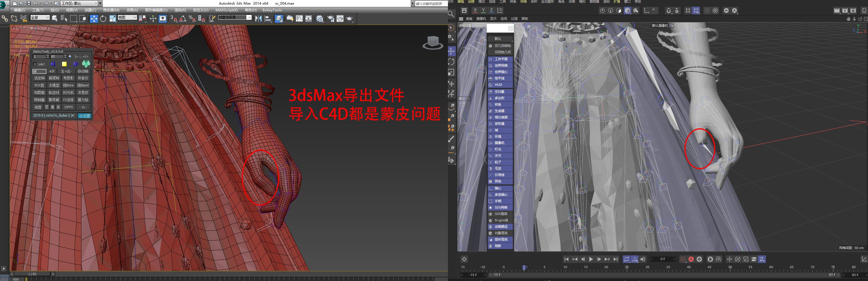
Task: Open 3ds Max 修改器(M) menu
Action: [x=111, y=10]
